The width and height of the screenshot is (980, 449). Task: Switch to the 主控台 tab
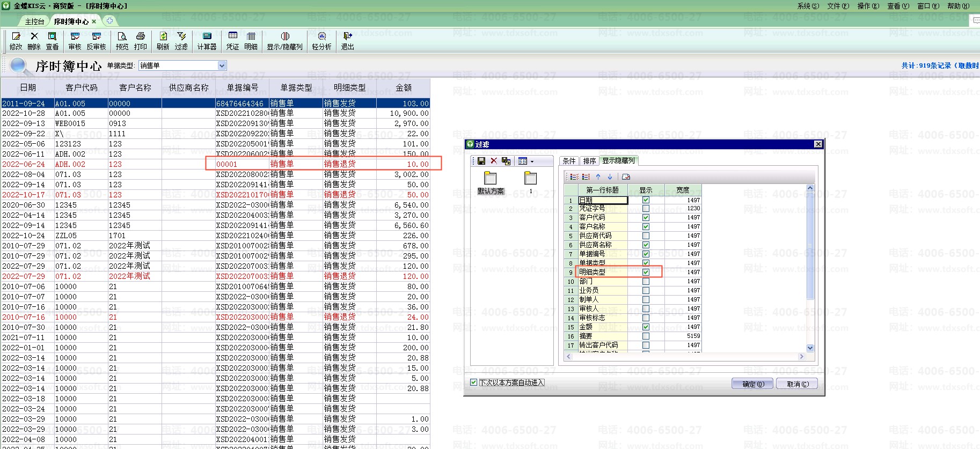(x=35, y=21)
